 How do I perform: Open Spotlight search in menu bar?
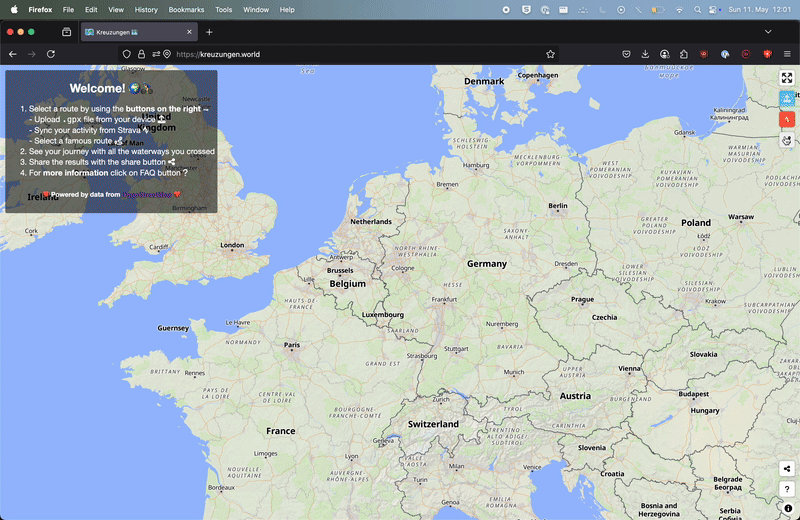tap(697, 10)
